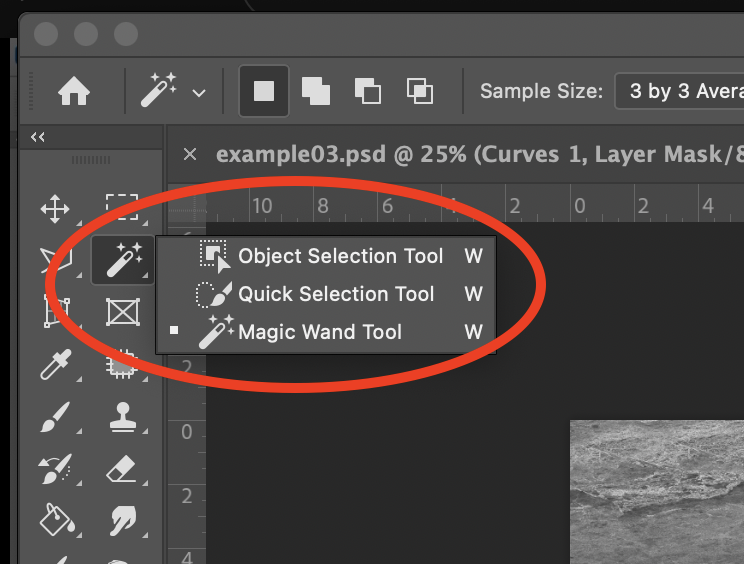This screenshot has width=744, height=564.
Task: Click the Magic Wand tool in toolbar
Action: click(x=123, y=261)
